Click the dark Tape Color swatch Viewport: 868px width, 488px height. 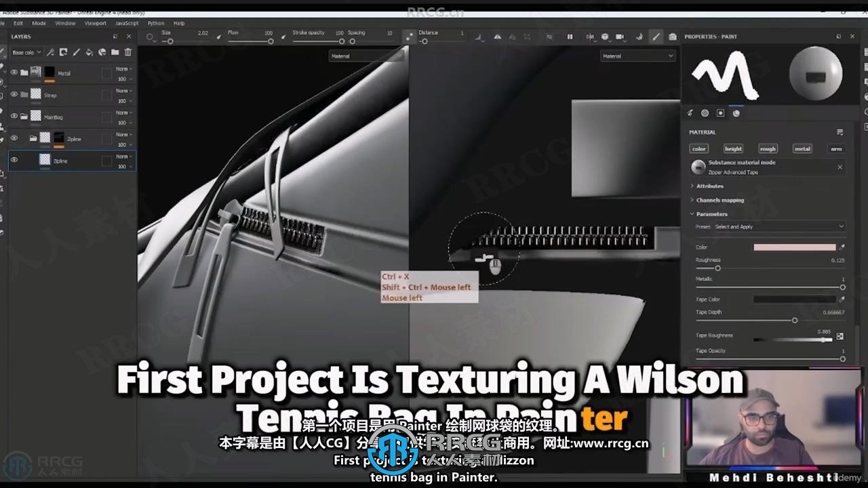[x=795, y=299]
